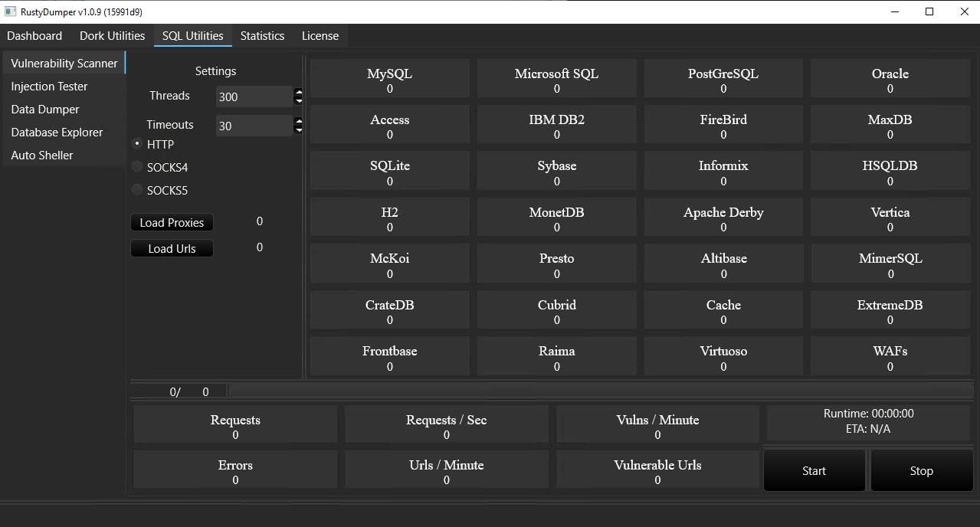Choose Database Explorer in the sidebar
The image size is (980, 527).
(x=64, y=132)
